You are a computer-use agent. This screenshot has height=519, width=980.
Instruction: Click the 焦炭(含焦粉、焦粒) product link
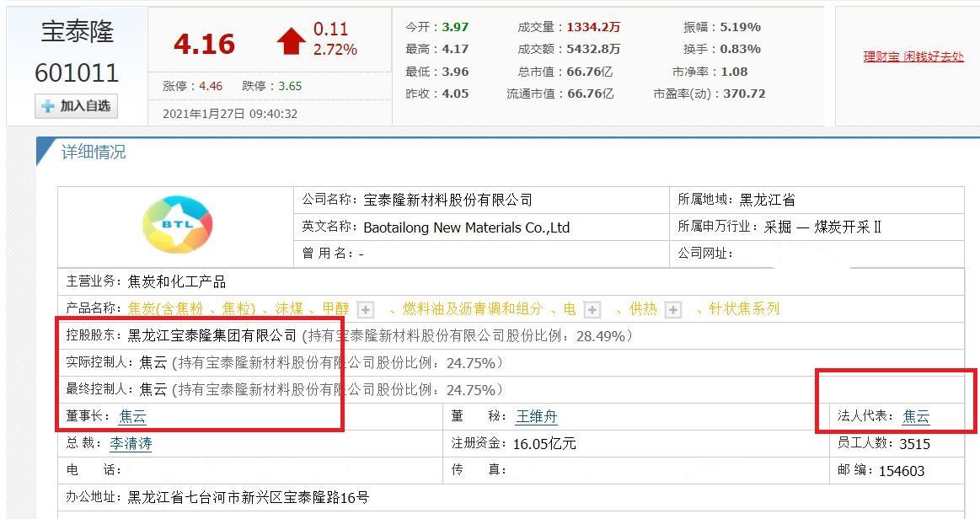tap(192, 308)
